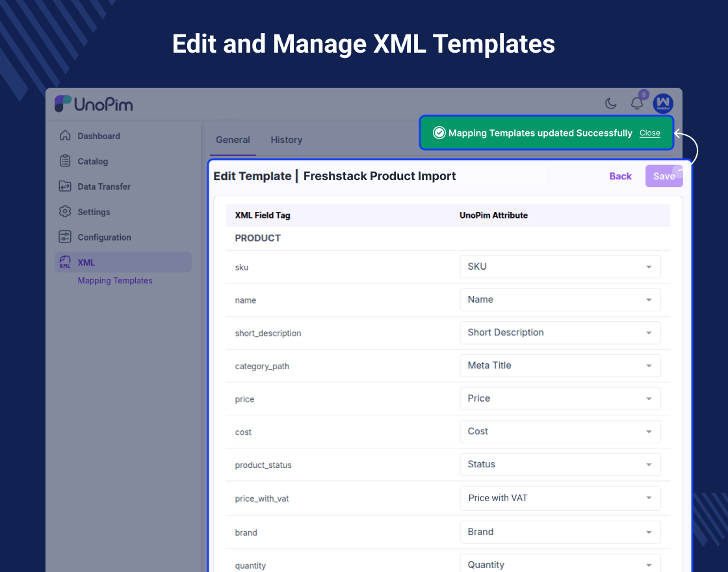728x572 pixels.
Task: Toggle dark mode moon icon
Action: point(610,103)
